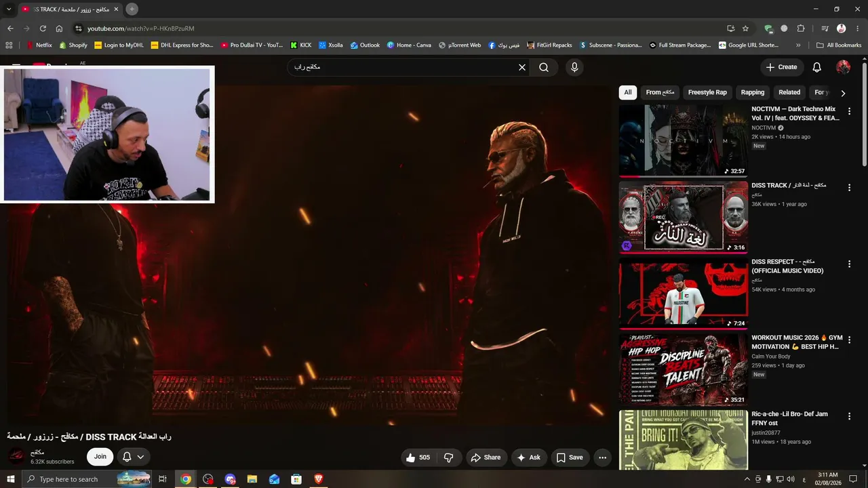Focus the YouTube search input field
Viewport: 868px width, 488px height.
tap(403, 68)
